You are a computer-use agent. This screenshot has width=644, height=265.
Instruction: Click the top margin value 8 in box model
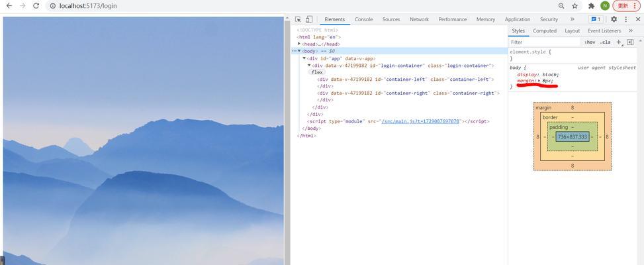[x=572, y=107]
